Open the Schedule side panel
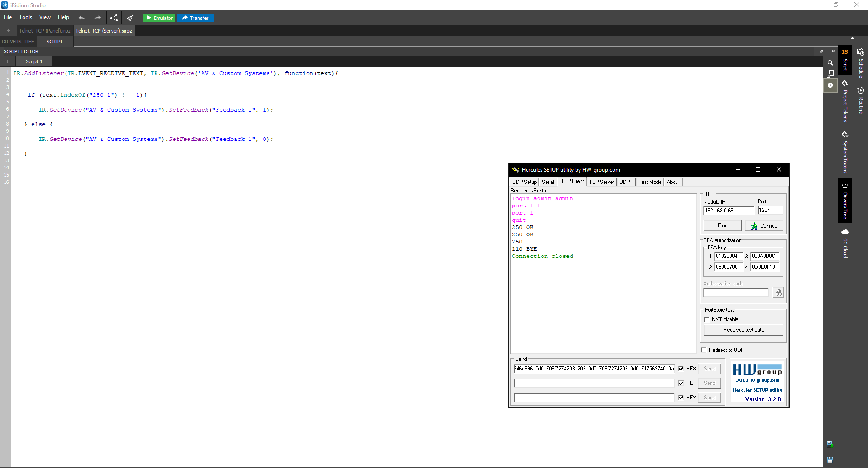The image size is (868, 468). point(860,63)
